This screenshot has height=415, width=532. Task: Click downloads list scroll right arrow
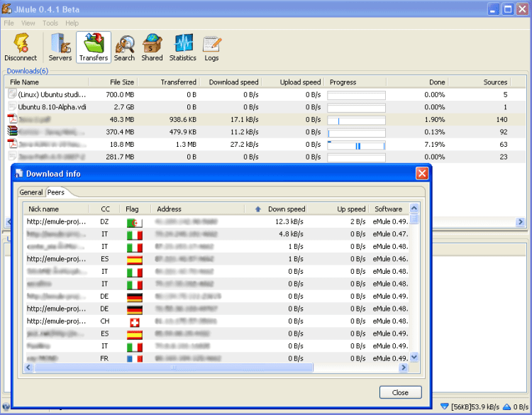(x=520, y=222)
